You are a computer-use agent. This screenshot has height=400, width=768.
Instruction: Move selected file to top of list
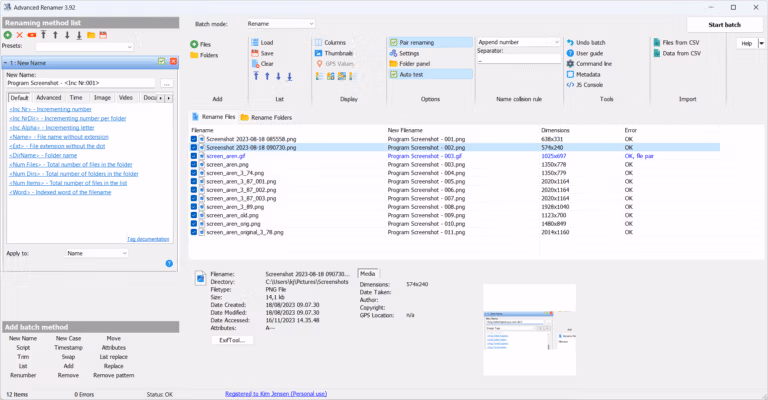tap(256, 76)
